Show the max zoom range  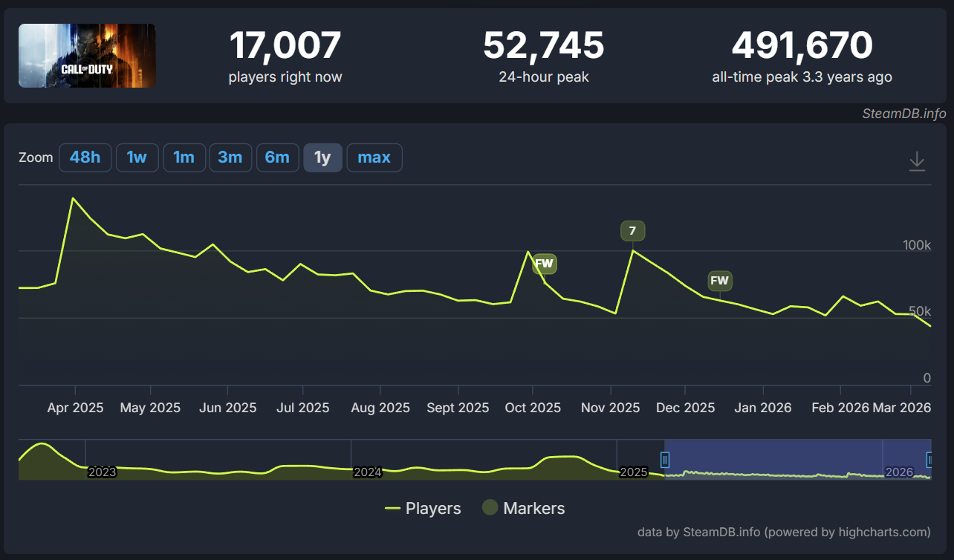(x=374, y=157)
